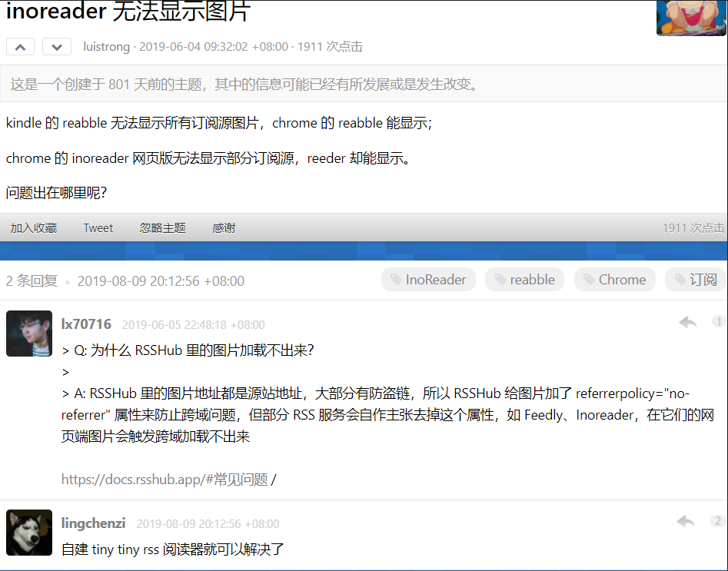Open lx70716 username link

(x=86, y=324)
